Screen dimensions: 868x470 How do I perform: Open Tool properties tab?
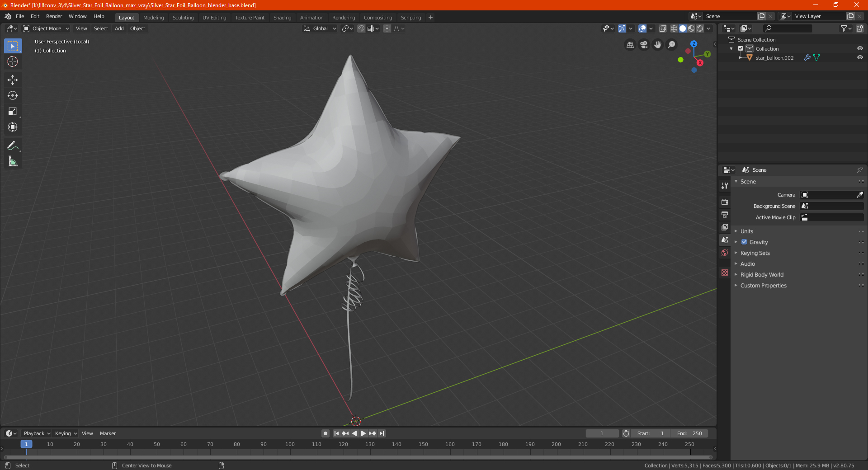click(725, 186)
